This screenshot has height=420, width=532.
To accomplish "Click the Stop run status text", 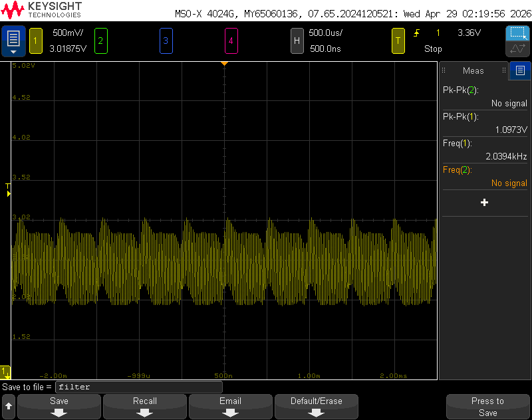I will coord(433,49).
